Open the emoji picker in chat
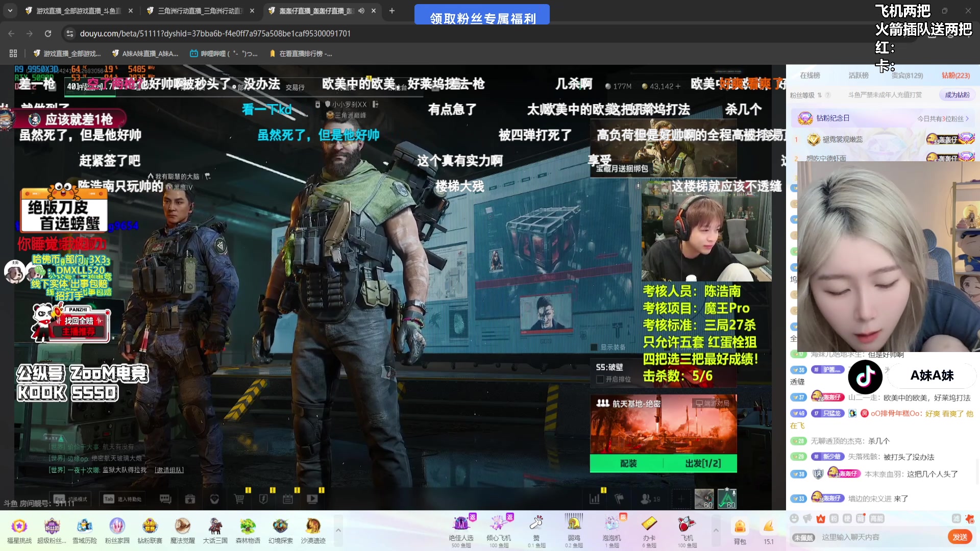 tap(794, 519)
